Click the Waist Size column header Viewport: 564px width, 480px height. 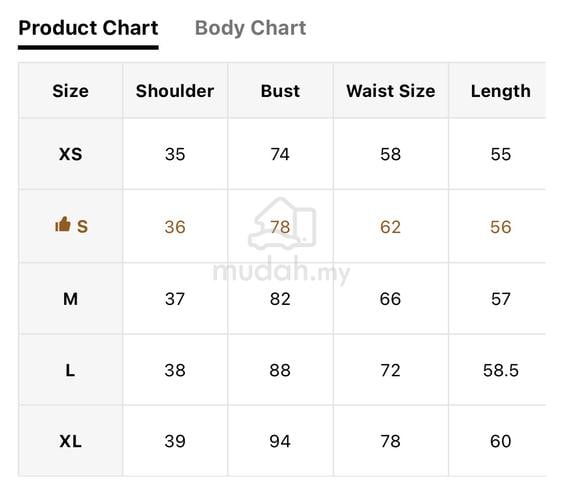[391, 91]
